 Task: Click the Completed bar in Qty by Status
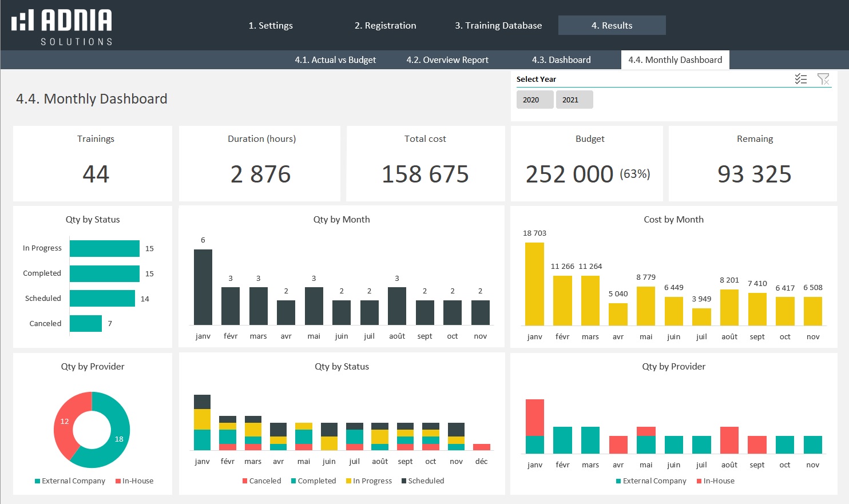(x=105, y=273)
